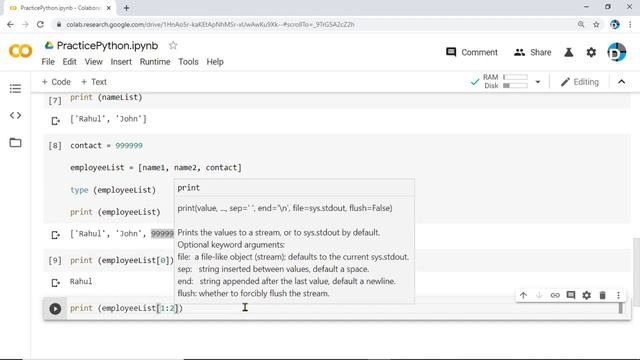Open the Runtime menu

[155, 62]
